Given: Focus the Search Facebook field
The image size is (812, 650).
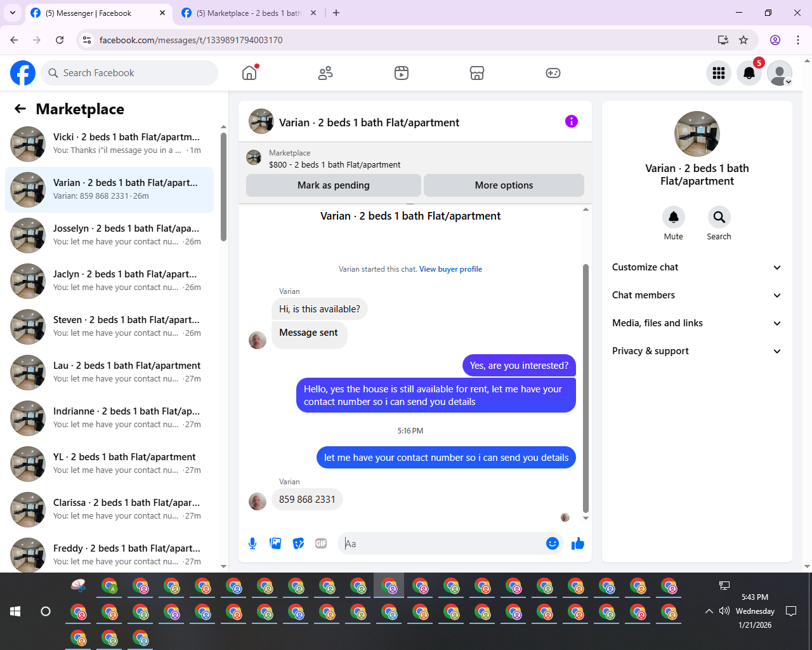Looking at the screenshot, I should (x=129, y=73).
